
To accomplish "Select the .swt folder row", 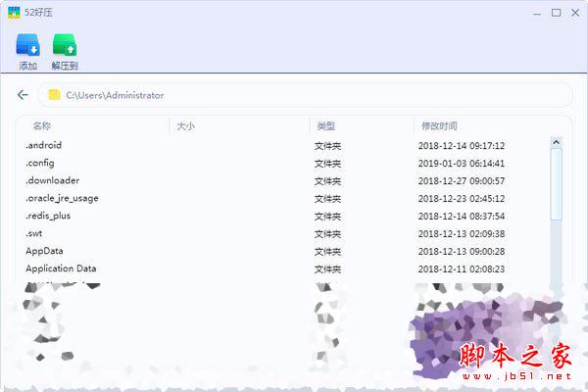I will pyautogui.click(x=285, y=233).
